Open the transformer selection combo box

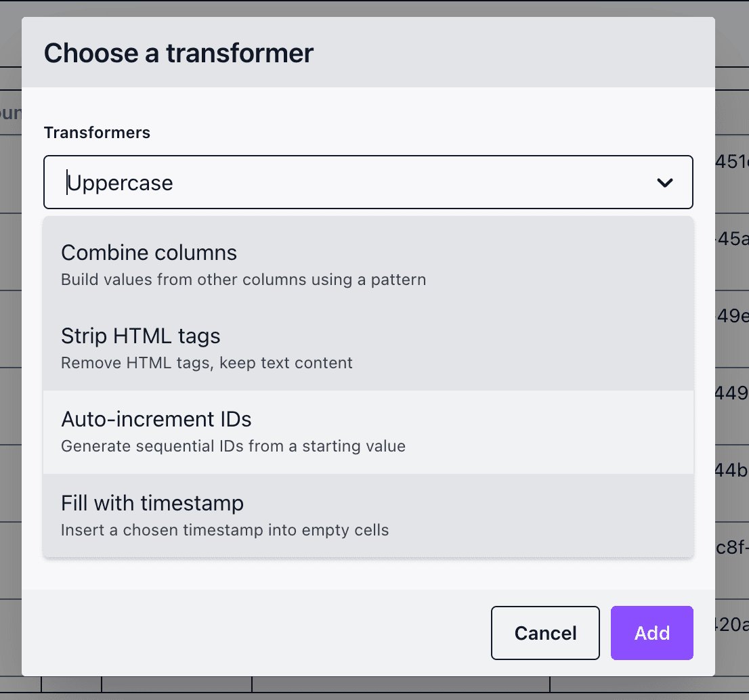pos(368,182)
